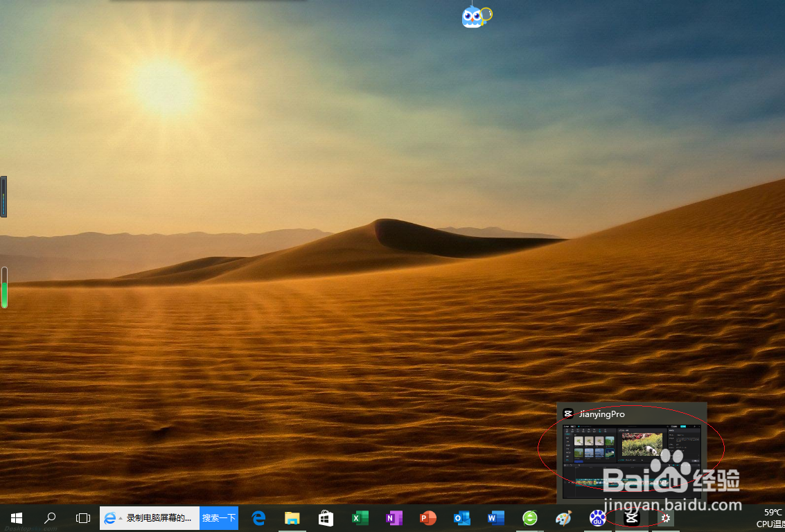
Task: Open the Windows Start menu
Action: [x=16, y=518]
